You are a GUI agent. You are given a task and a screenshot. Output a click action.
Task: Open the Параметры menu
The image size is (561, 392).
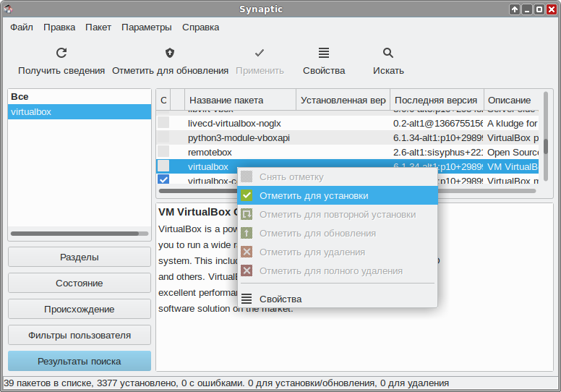146,27
